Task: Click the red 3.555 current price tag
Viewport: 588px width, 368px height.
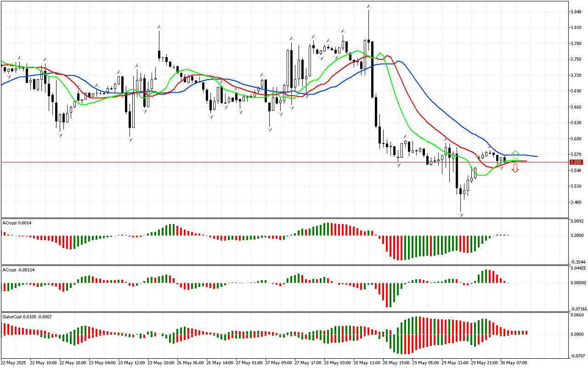Action: pos(576,162)
